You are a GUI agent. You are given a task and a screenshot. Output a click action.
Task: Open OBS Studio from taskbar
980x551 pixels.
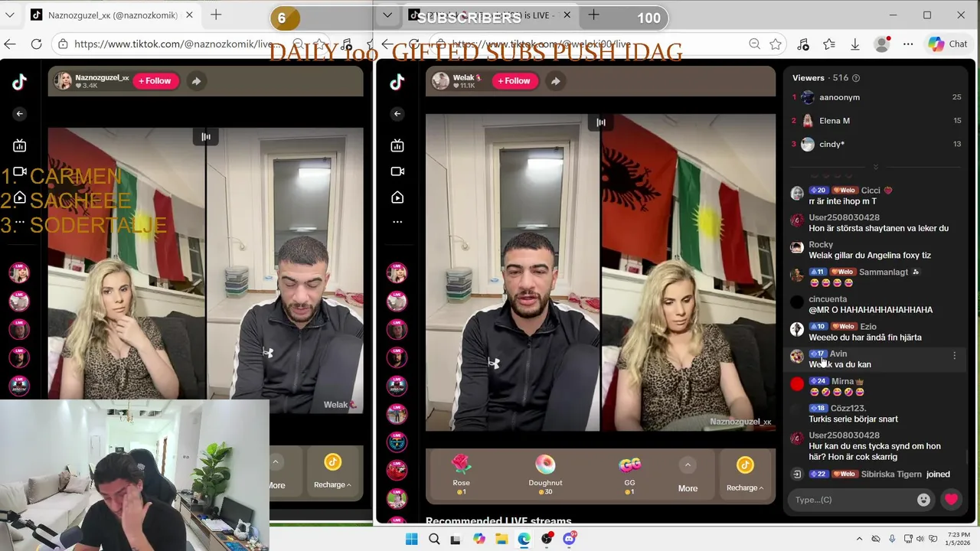pyautogui.click(x=547, y=539)
